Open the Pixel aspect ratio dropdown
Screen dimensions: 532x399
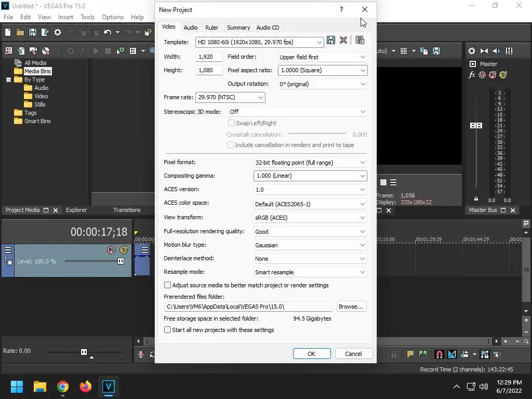click(322, 70)
